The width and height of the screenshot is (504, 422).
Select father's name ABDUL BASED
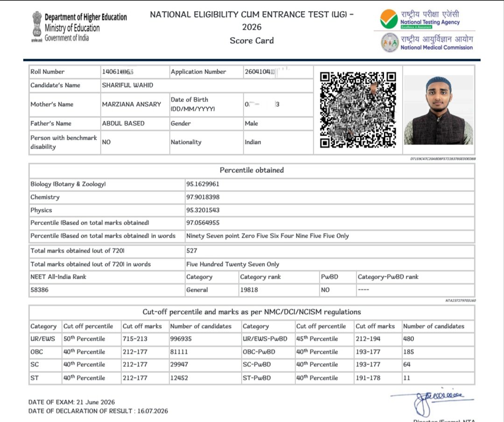tap(123, 123)
